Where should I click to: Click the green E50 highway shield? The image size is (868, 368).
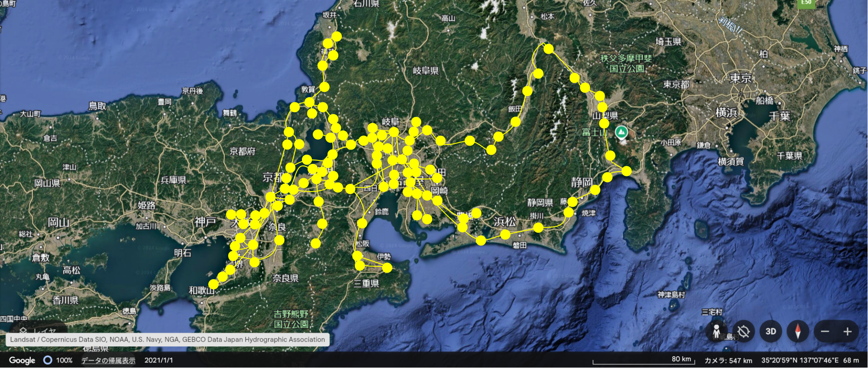(806, 3)
